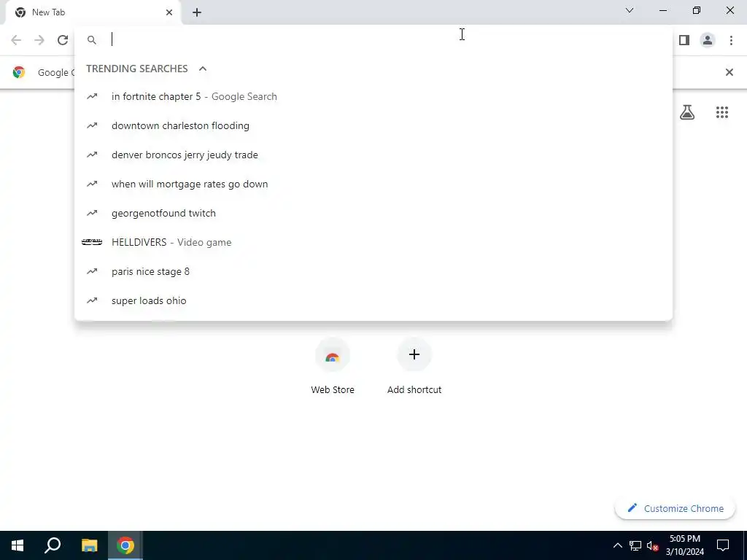Open a new tab with plus icon

click(197, 12)
